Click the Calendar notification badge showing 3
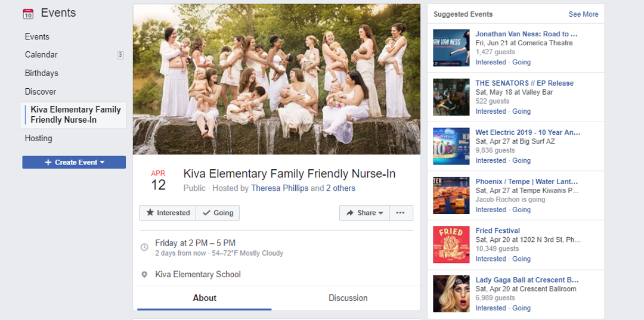644x320 pixels. pyautogui.click(x=120, y=55)
